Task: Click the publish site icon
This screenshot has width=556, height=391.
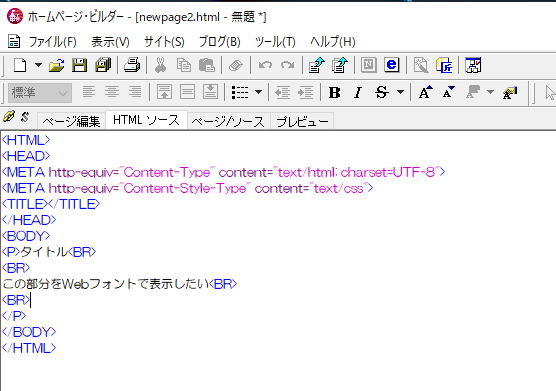Action: point(340,65)
